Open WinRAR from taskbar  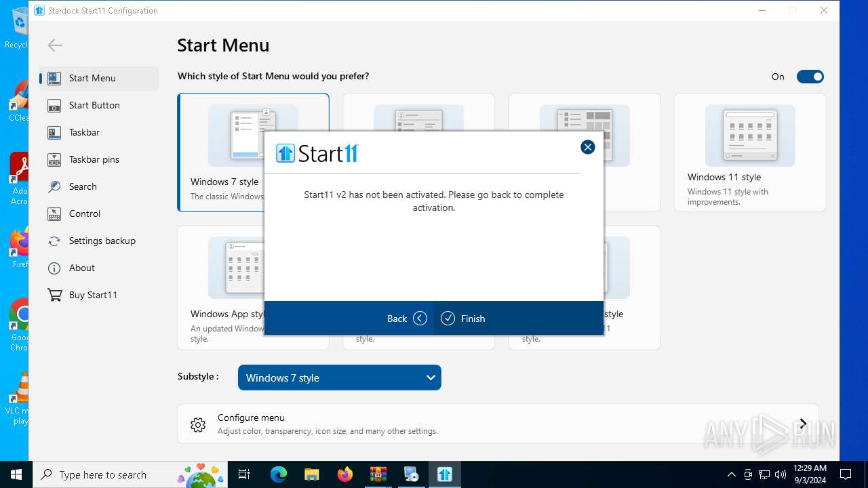(x=378, y=474)
